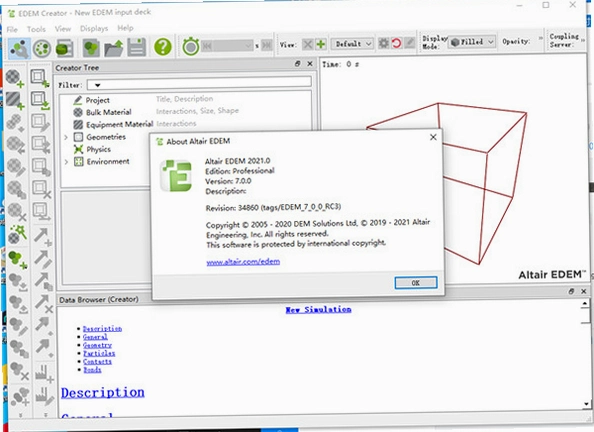Open the Filter dropdown arrow
Image resolution: width=594 pixels, height=432 pixels.
tap(97, 85)
